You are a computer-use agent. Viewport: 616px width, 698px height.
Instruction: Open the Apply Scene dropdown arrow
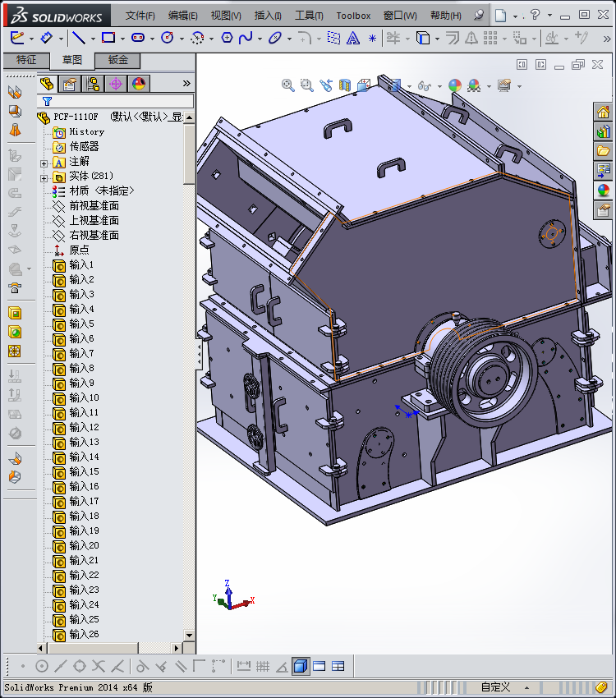pyautogui.click(x=490, y=86)
